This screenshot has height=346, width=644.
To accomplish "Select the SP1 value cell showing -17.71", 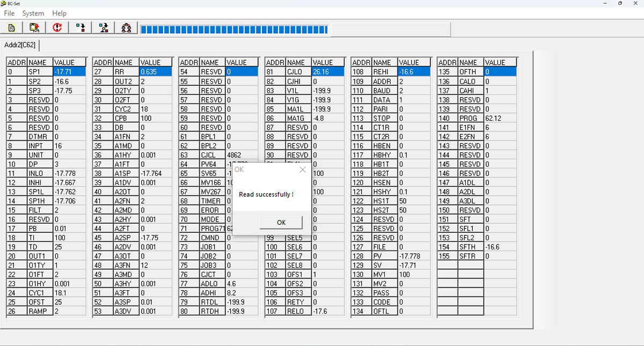I will tap(69, 72).
